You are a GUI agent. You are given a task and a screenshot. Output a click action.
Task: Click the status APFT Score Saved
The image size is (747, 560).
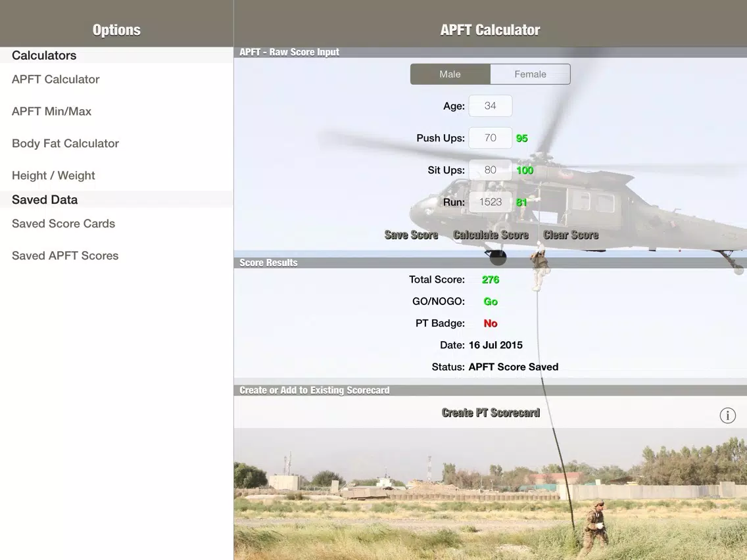tap(514, 367)
